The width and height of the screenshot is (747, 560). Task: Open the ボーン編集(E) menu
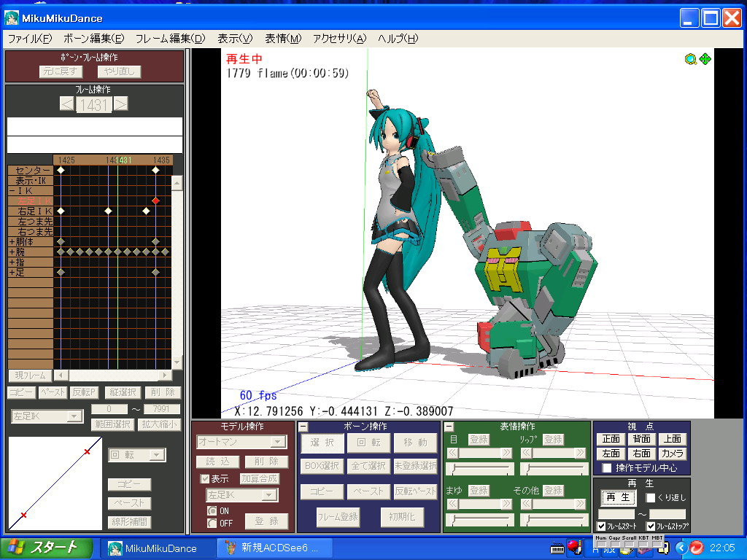coord(94,39)
